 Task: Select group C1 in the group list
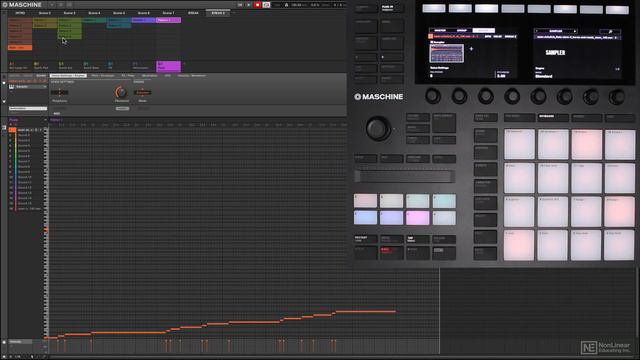pyautogui.click(x=69, y=66)
